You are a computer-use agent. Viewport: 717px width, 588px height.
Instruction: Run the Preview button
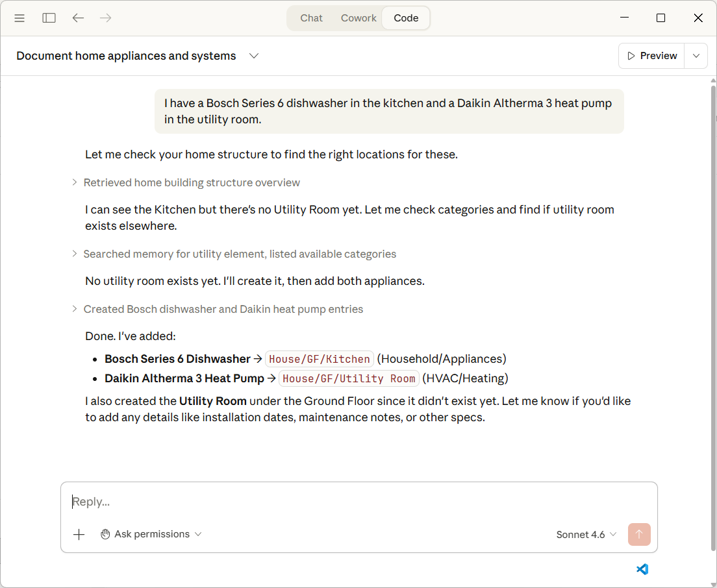[x=651, y=56]
